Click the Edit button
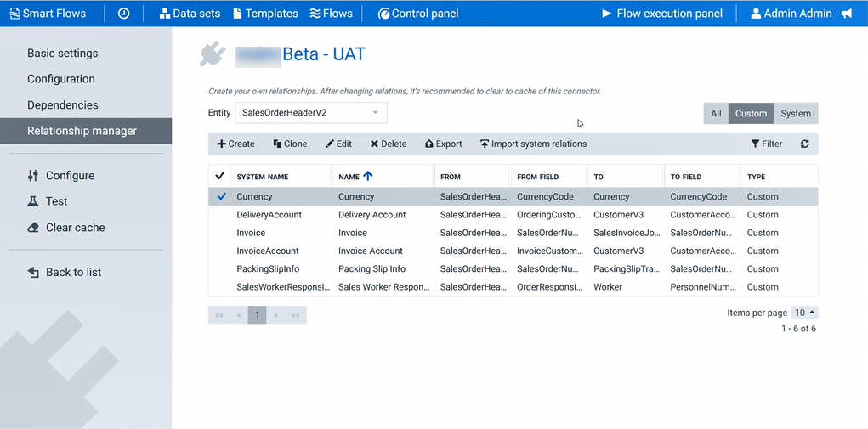The width and height of the screenshot is (868, 429). coord(338,144)
